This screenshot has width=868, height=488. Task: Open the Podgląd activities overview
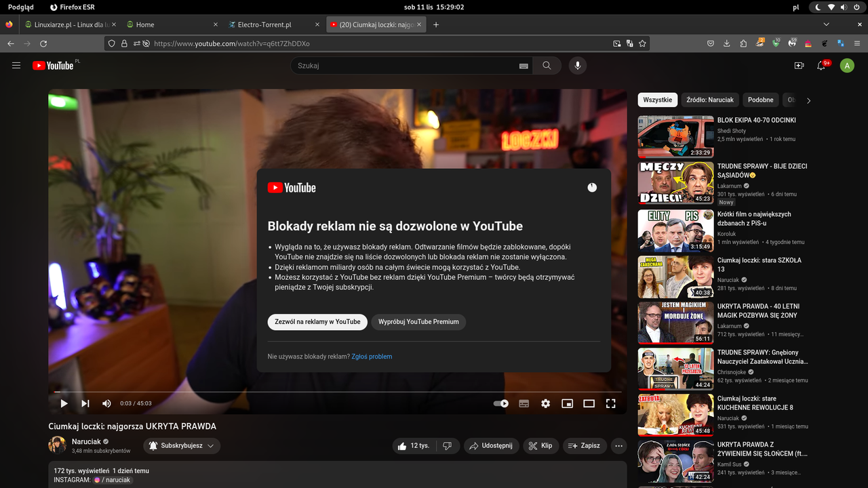point(20,7)
